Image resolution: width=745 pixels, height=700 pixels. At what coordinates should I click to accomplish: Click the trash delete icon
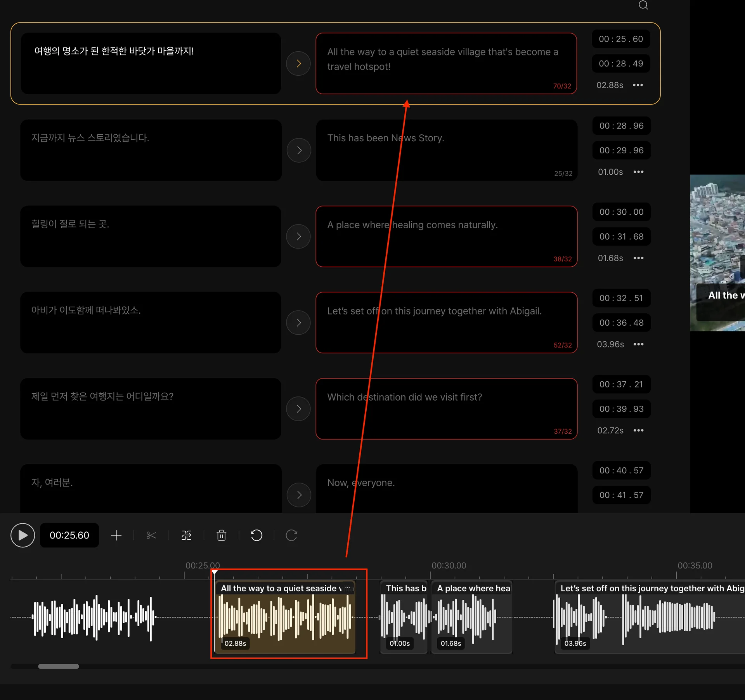pyautogui.click(x=221, y=535)
